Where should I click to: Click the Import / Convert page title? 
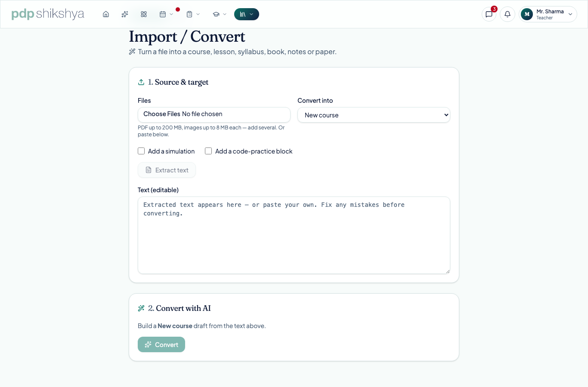pos(187,37)
